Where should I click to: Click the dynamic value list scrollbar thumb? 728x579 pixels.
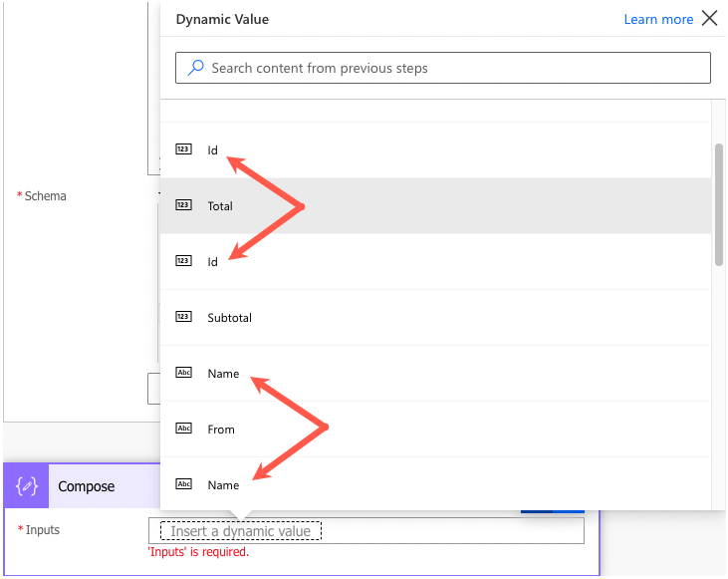(718, 204)
